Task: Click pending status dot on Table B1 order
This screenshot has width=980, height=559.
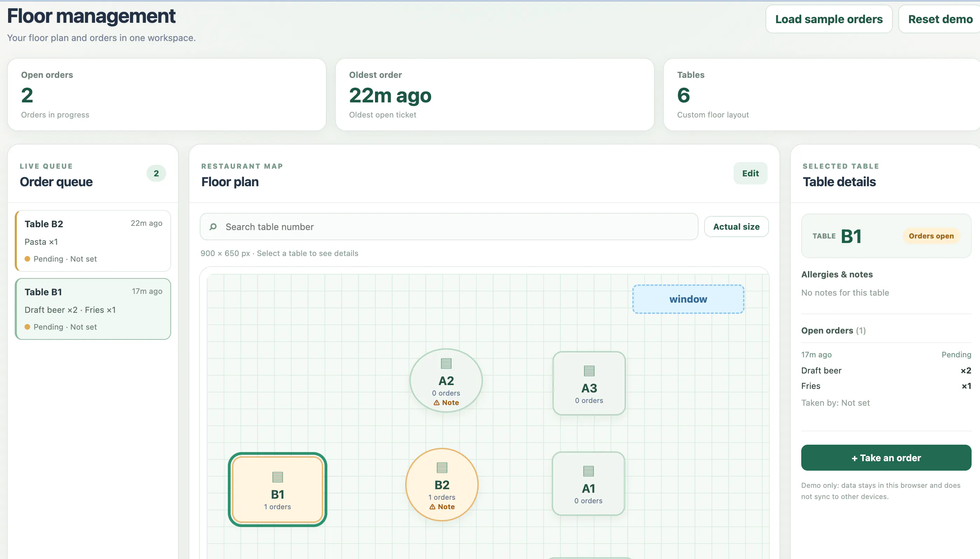Action: click(27, 327)
